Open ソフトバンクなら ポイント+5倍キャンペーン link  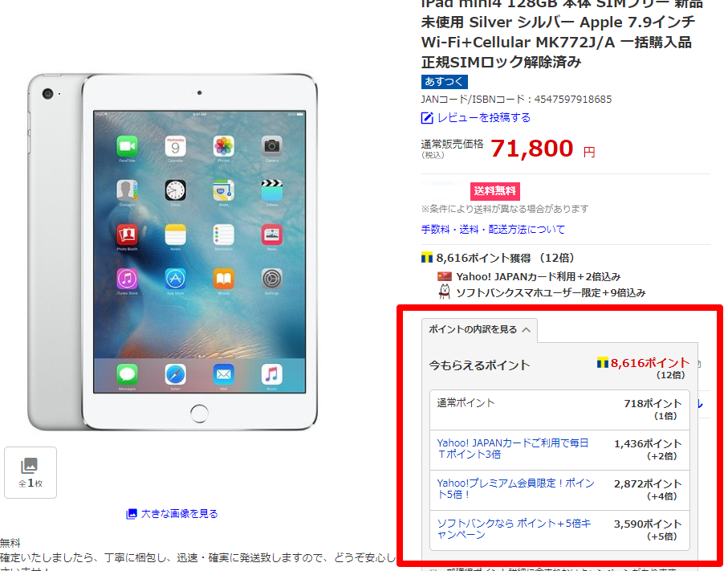[514, 529]
